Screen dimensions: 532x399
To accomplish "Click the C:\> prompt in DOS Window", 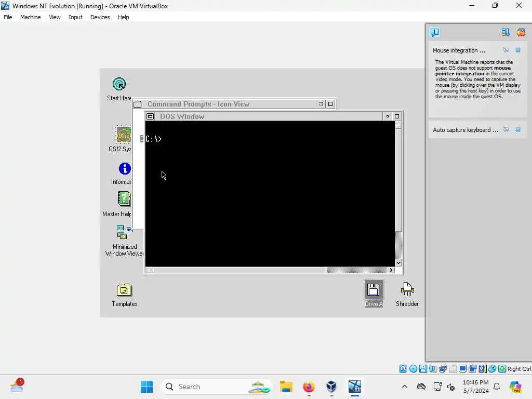I will (x=154, y=139).
